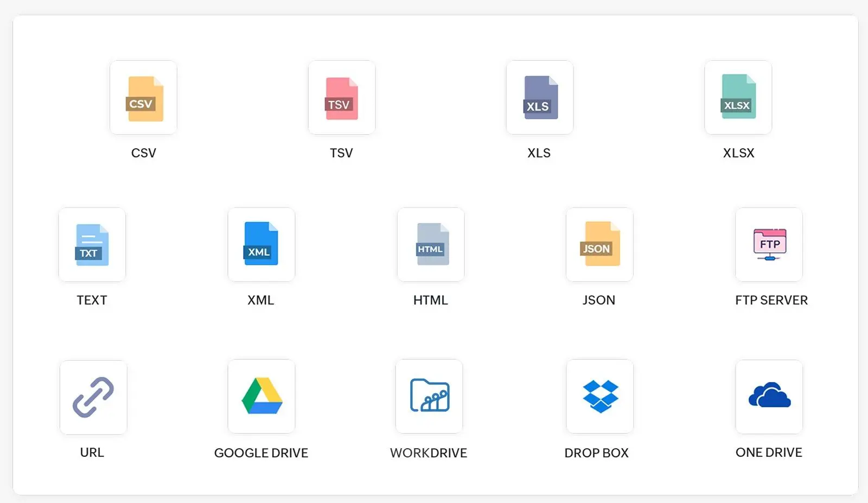Screen dimensions: 868x503
Task: Click the DROP BOX label
Action: pyautogui.click(x=597, y=453)
